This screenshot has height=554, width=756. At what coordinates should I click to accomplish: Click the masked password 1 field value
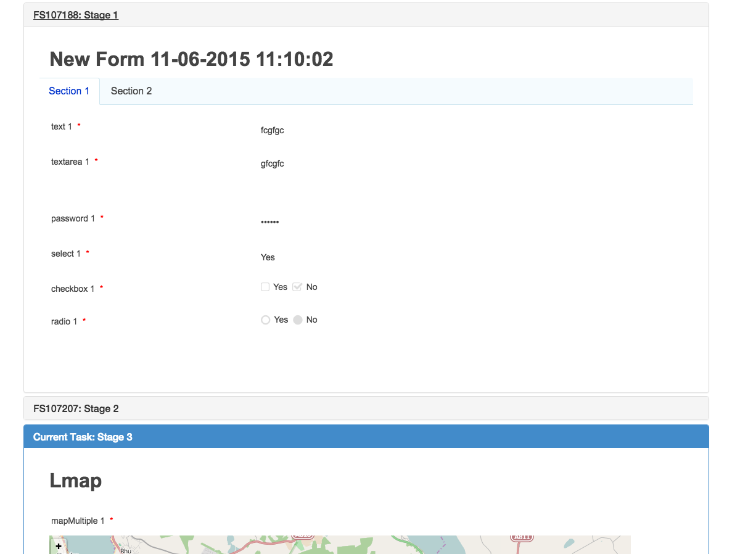point(269,221)
